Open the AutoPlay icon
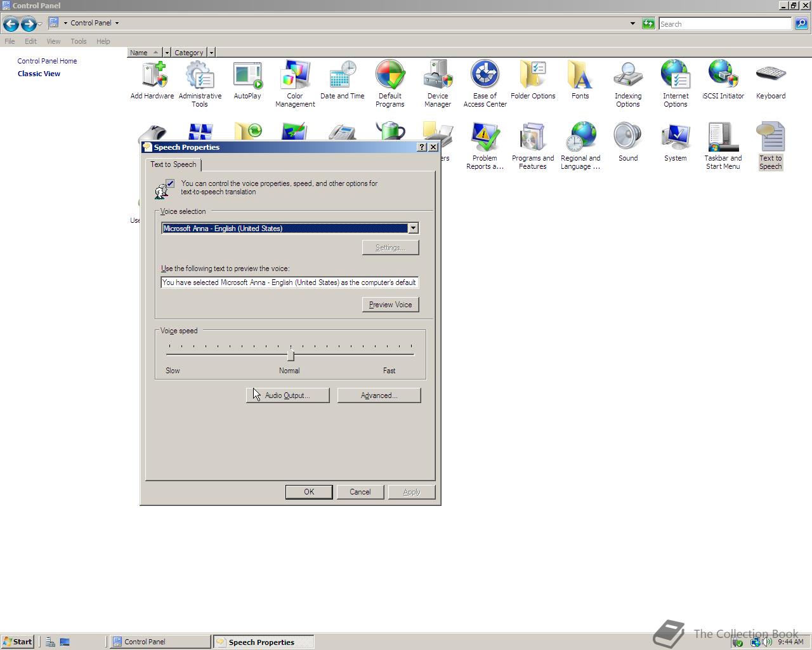 (247, 81)
